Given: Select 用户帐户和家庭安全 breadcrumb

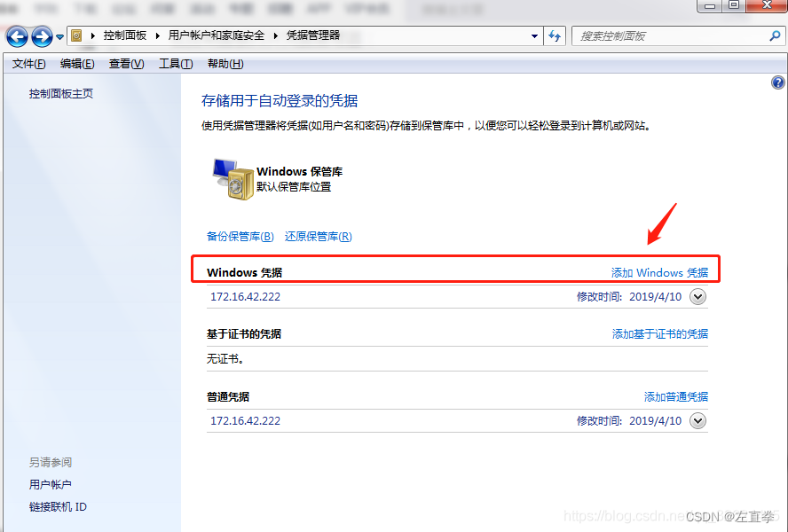Looking at the screenshot, I should [217, 35].
